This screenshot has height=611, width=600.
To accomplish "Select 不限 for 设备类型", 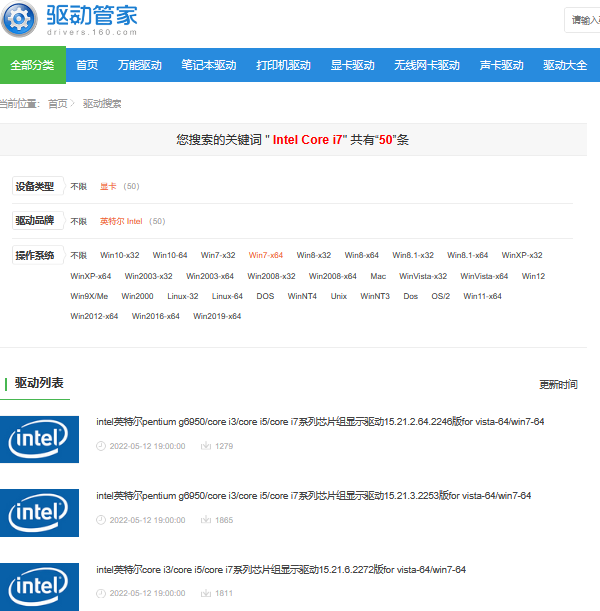I will click(78, 186).
